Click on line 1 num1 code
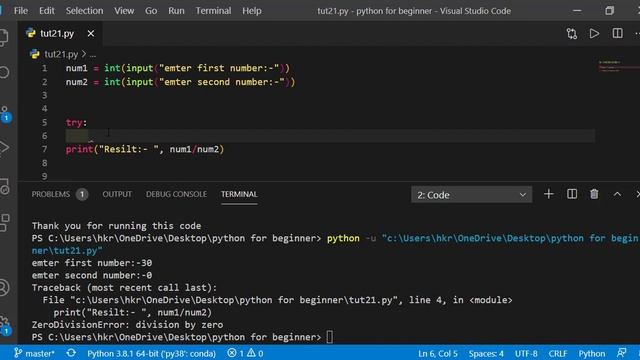640x360 pixels. tap(178, 68)
